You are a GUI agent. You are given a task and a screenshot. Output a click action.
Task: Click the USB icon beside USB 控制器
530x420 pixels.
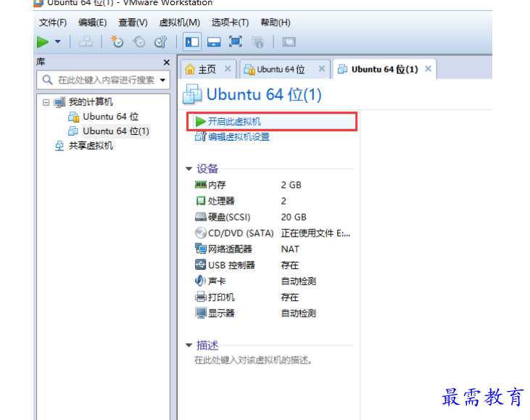tap(200, 265)
